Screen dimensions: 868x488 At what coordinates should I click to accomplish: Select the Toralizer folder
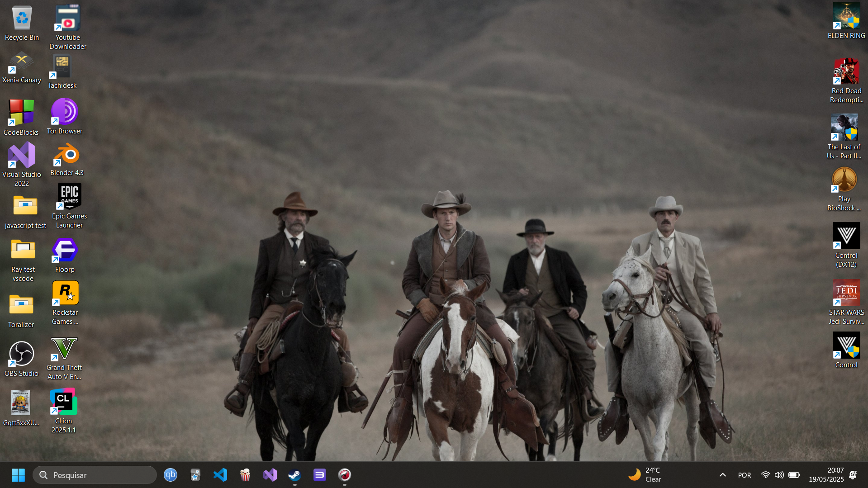point(21,311)
